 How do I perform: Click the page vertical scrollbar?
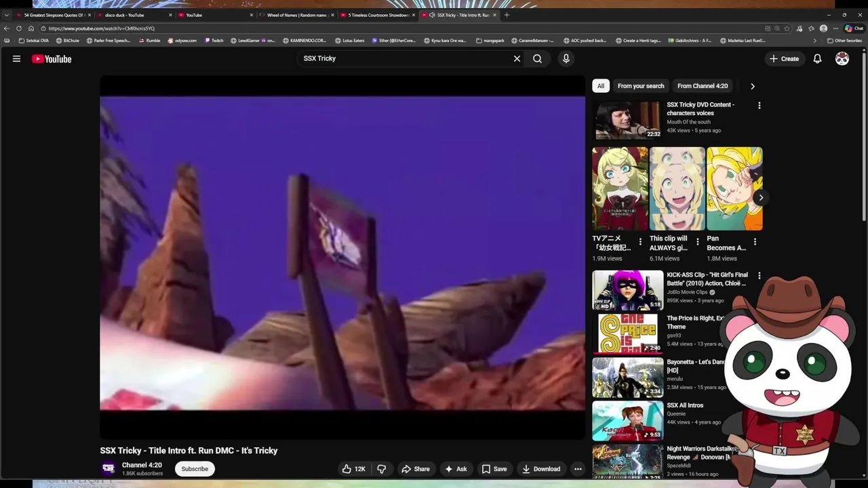click(864, 136)
